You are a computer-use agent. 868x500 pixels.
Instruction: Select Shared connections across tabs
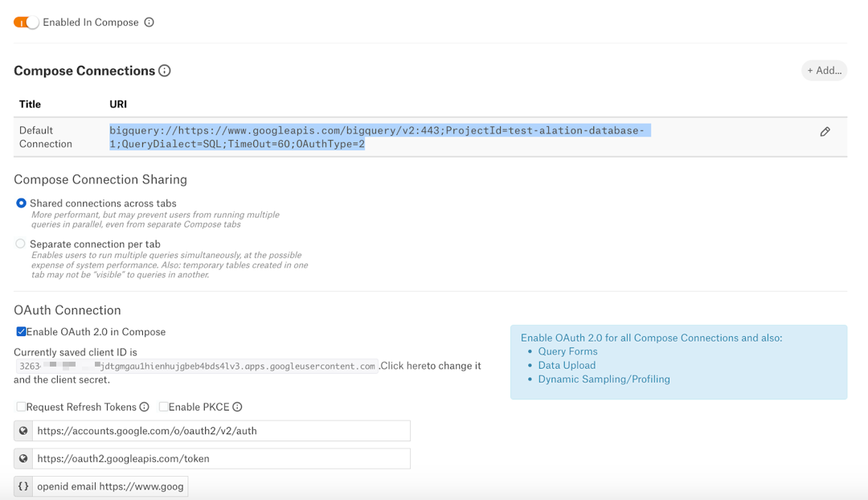21,203
